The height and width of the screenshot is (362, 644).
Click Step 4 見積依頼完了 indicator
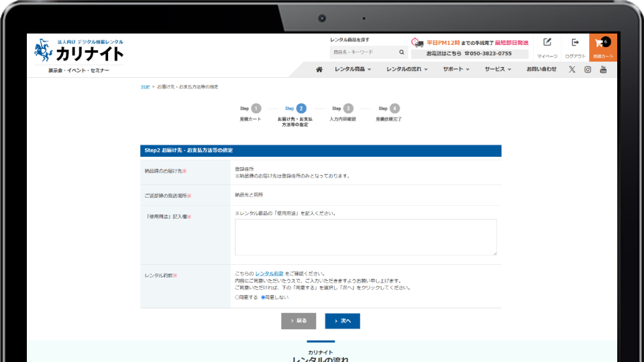(389, 113)
